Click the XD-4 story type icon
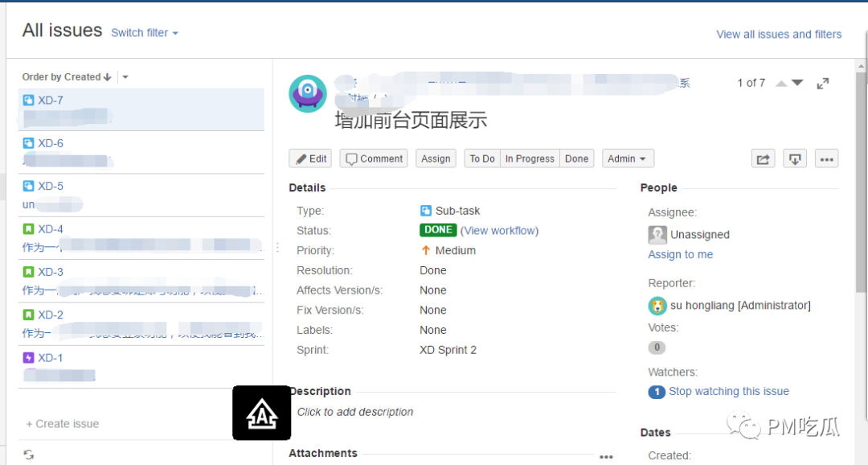This screenshot has height=465, width=868. pyautogui.click(x=28, y=229)
